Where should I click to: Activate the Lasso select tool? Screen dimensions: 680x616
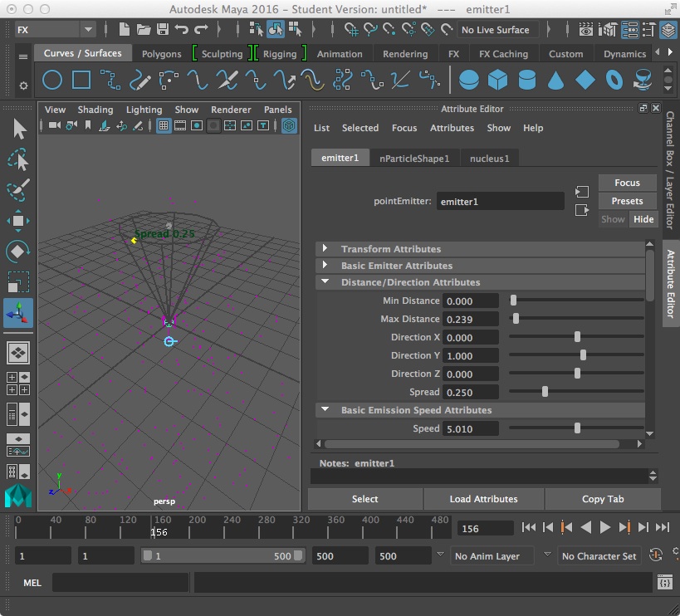[18, 159]
